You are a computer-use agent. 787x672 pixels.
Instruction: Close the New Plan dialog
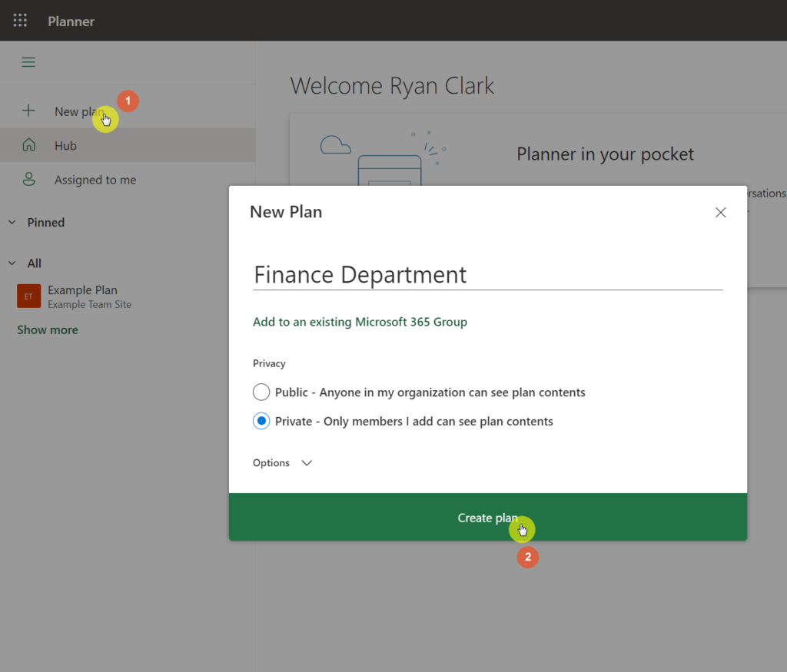[720, 213]
